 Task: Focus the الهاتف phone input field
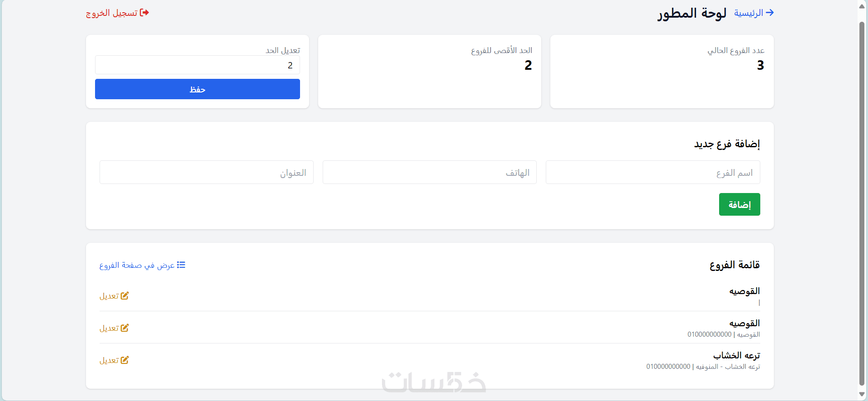point(429,172)
